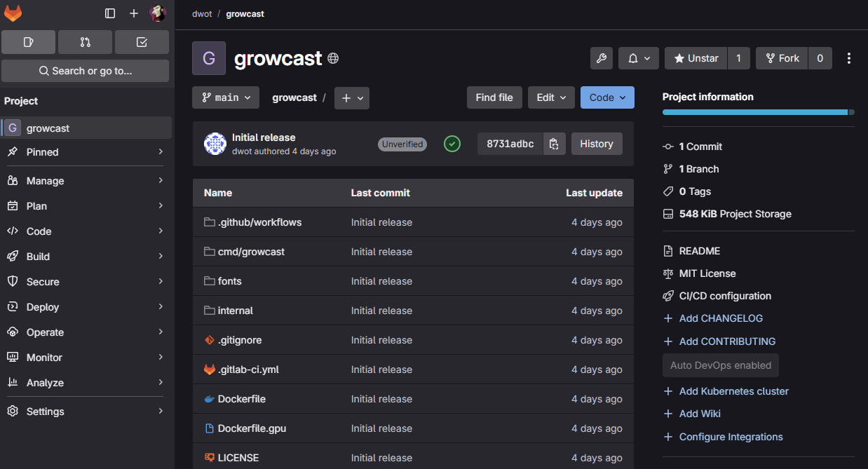868x469 pixels.
Task: Click the globe icon next to the growcast title
Action: pos(333,58)
